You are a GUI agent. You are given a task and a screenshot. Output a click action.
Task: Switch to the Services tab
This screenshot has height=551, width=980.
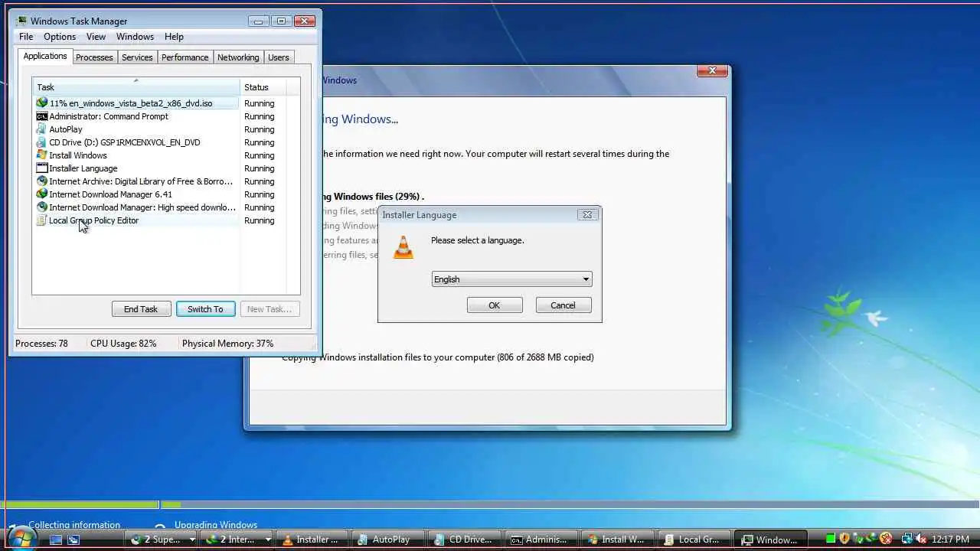(x=137, y=57)
